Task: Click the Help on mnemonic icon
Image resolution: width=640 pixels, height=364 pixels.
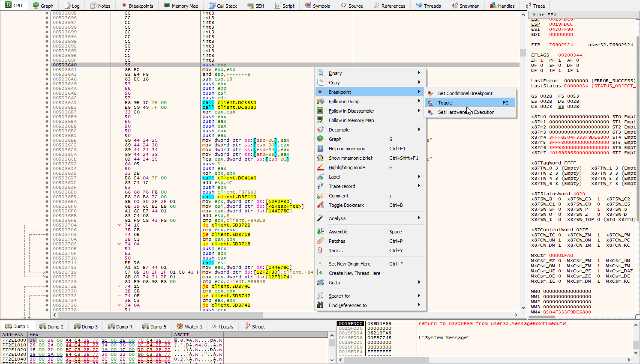Action: 320,149
